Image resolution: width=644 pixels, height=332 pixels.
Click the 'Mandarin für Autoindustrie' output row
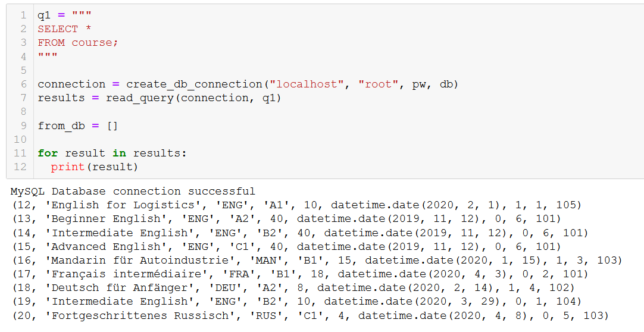coord(316,260)
